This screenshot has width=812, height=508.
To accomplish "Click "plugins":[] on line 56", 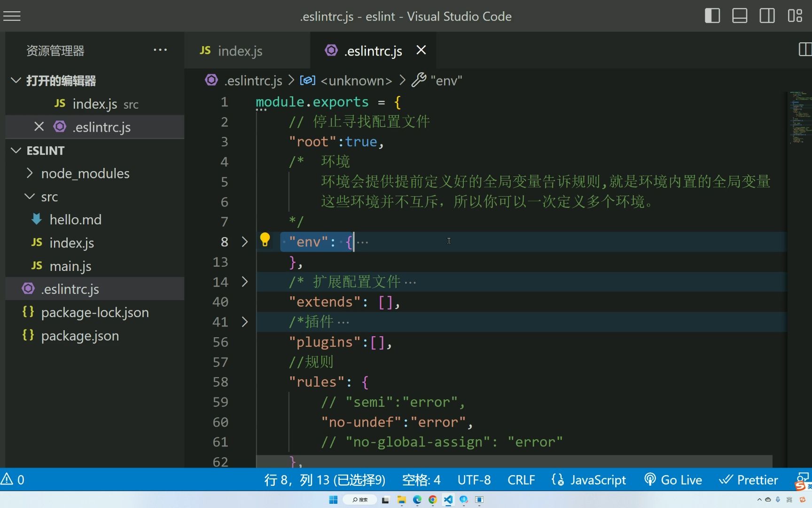I will point(340,342).
